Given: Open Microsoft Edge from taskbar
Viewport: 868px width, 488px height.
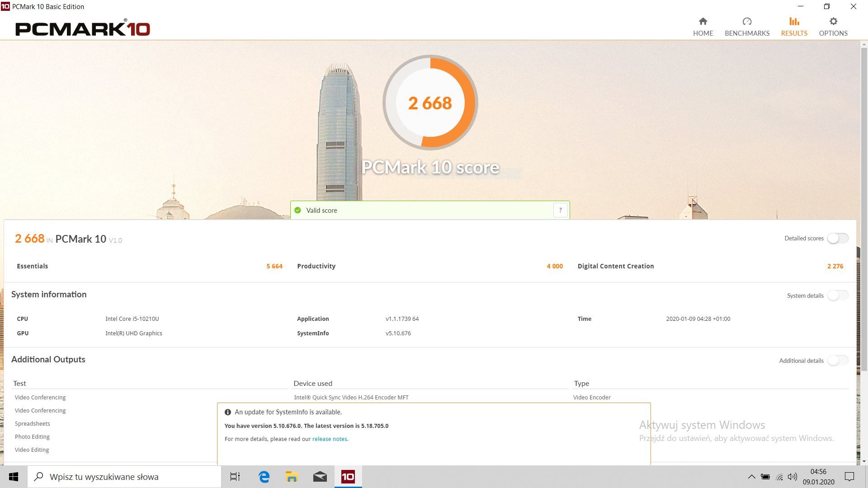Looking at the screenshot, I should tap(264, 477).
